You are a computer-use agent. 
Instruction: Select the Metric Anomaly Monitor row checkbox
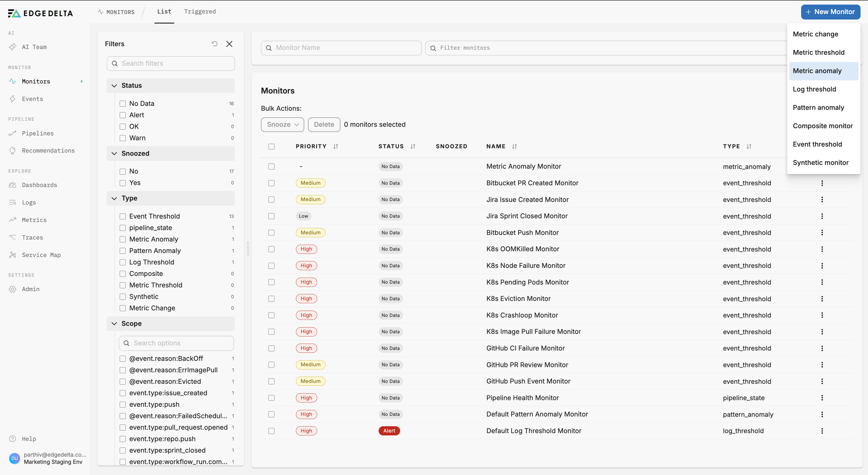coord(271,166)
